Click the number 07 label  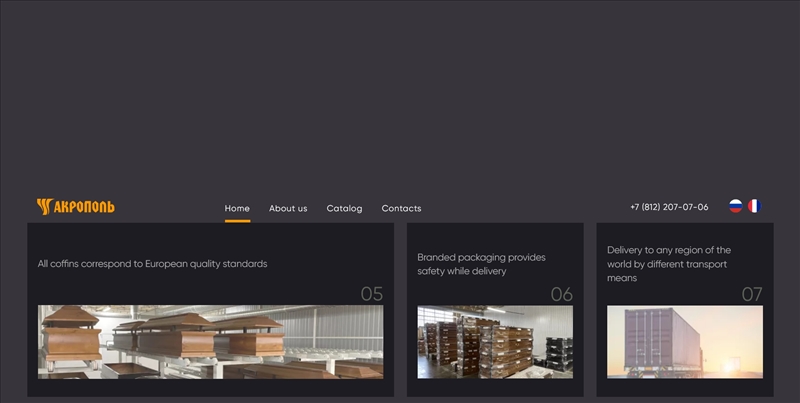tap(752, 294)
